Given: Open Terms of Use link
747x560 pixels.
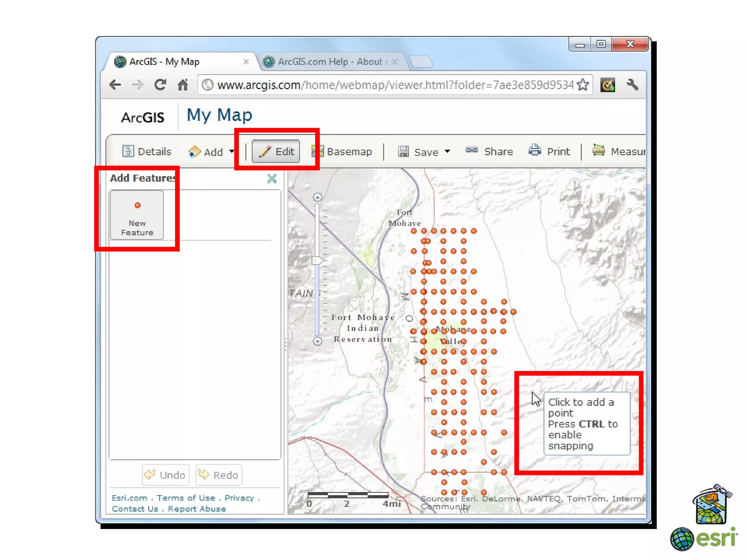Looking at the screenshot, I should coord(186,498).
